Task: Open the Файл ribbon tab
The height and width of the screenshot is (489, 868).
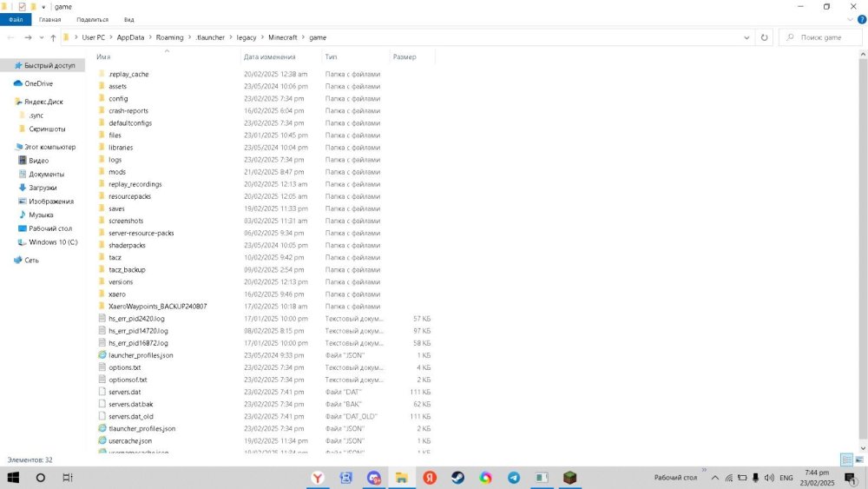Action: point(16,19)
